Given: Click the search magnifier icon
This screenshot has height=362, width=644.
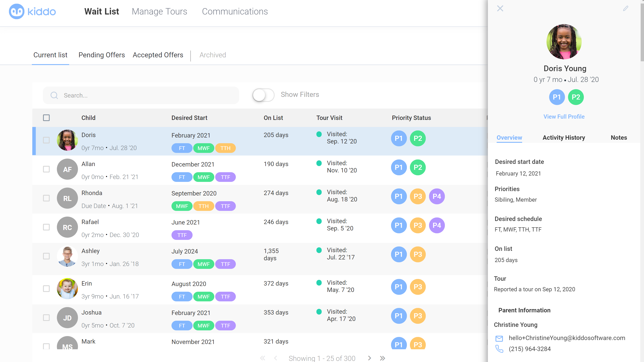Looking at the screenshot, I should 54,95.
